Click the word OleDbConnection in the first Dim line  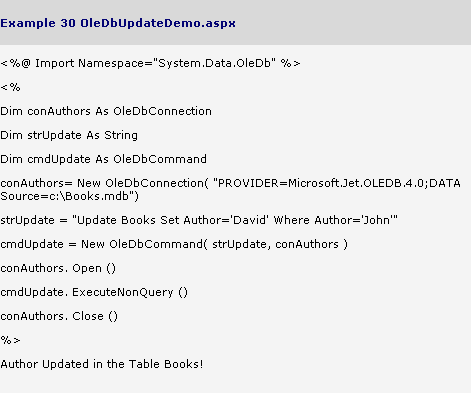coord(162,111)
